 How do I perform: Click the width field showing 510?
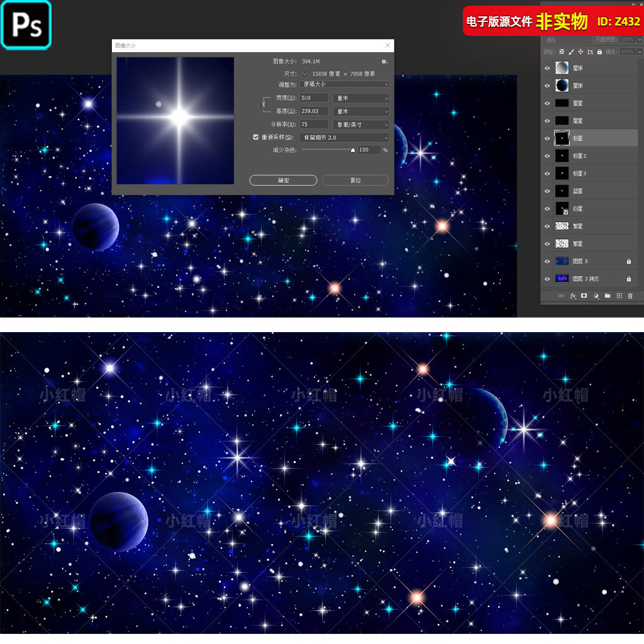pyautogui.click(x=314, y=97)
